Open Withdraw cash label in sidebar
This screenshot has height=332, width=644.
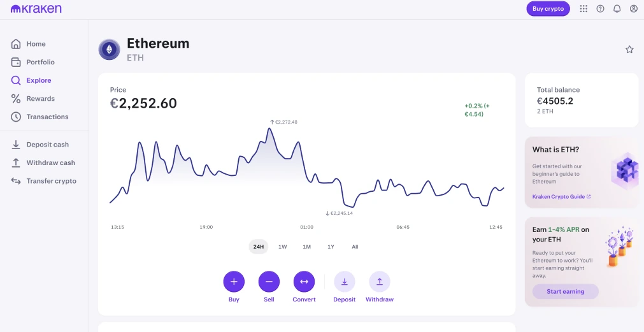(x=51, y=162)
